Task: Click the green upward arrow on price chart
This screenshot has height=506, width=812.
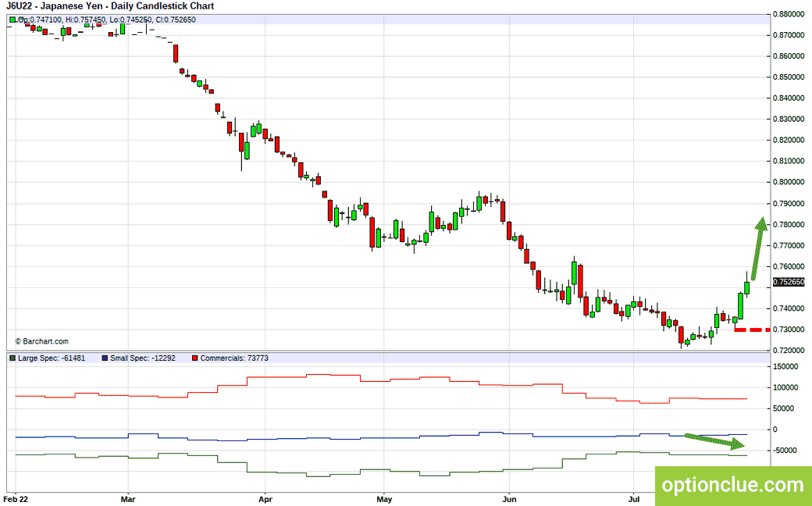Action: point(758,248)
